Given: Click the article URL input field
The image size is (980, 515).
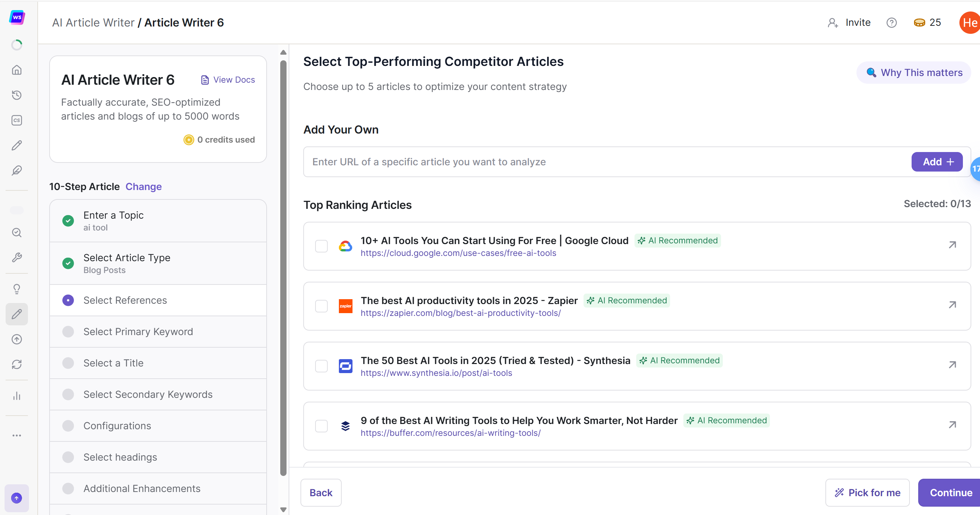Looking at the screenshot, I should 605,162.
